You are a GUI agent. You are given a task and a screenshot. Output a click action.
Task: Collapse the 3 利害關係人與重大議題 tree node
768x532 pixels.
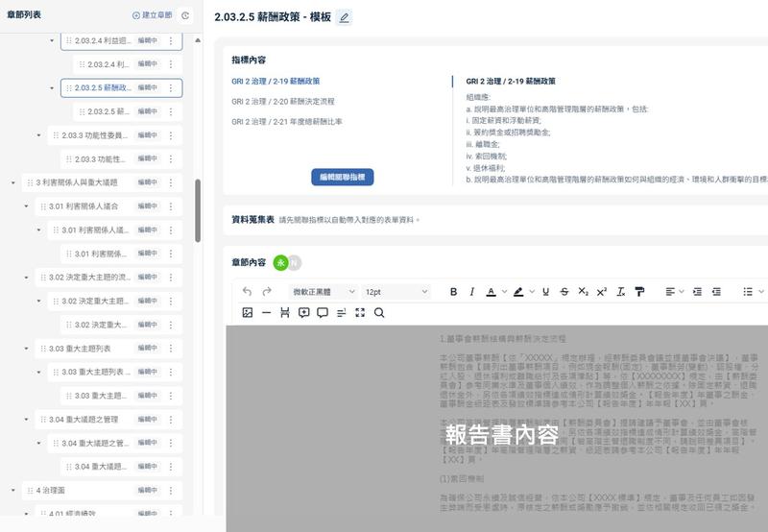(x=13, y=181)
